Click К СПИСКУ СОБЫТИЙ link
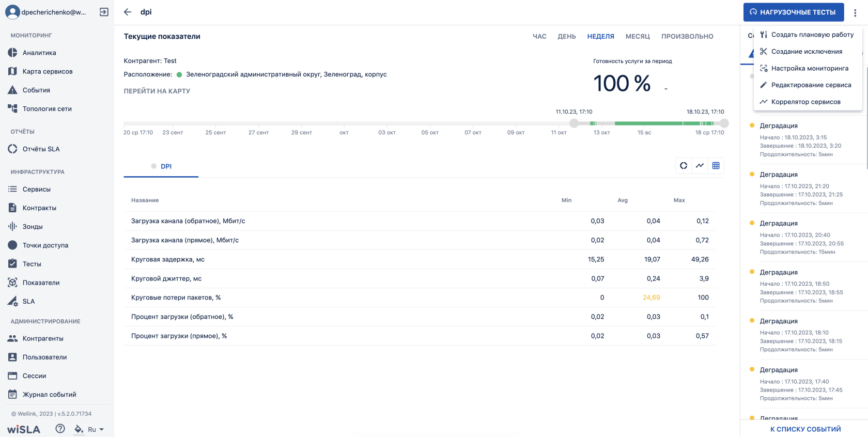The height and width of the screenshot is (437, 868). click(x=805, y=429)
